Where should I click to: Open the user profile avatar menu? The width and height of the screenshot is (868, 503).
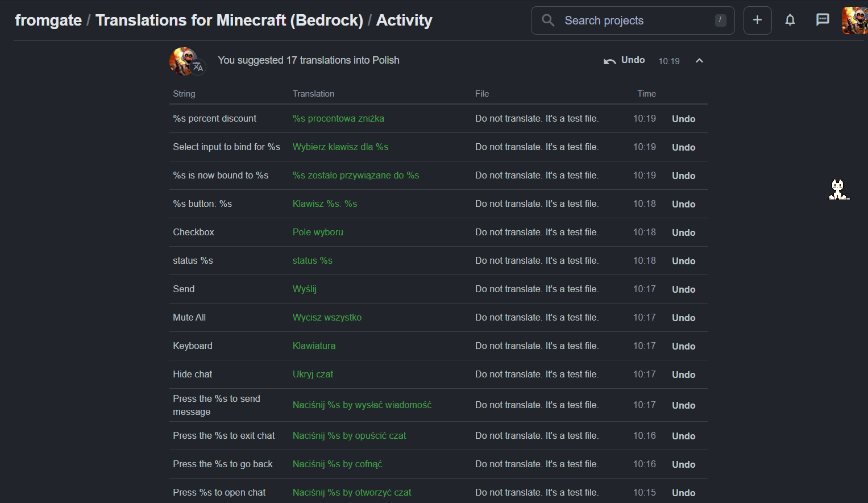[854, 20]
